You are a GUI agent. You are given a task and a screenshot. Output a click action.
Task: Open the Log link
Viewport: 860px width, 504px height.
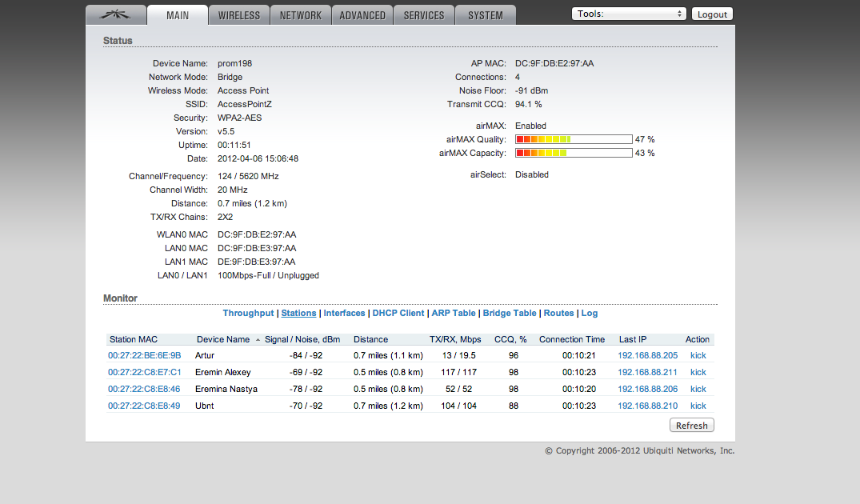pyautogui.click(x=590, y=313)
